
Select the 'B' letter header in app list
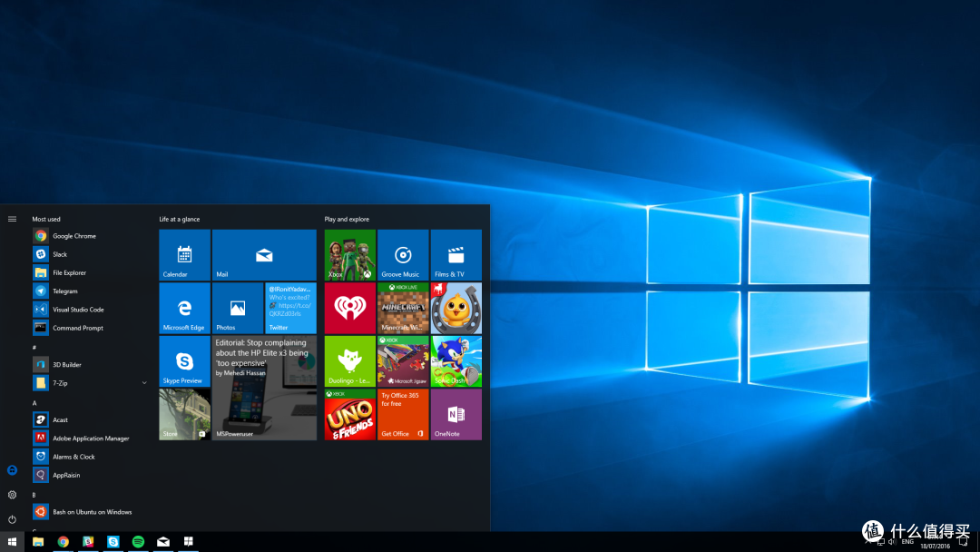[x=34, y=495]
